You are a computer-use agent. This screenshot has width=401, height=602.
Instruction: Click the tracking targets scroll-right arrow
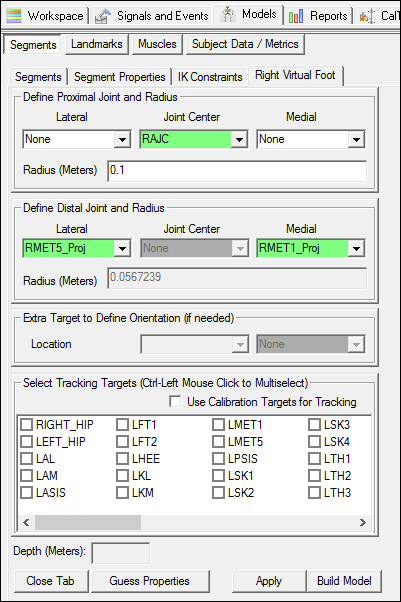click(363, 522)
